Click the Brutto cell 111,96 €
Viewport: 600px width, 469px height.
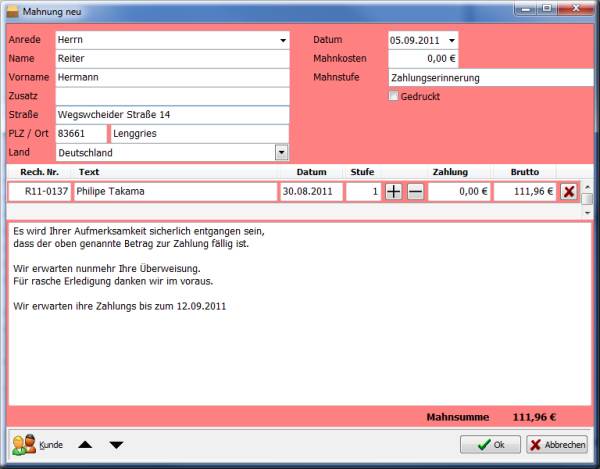tap(525, 191)
